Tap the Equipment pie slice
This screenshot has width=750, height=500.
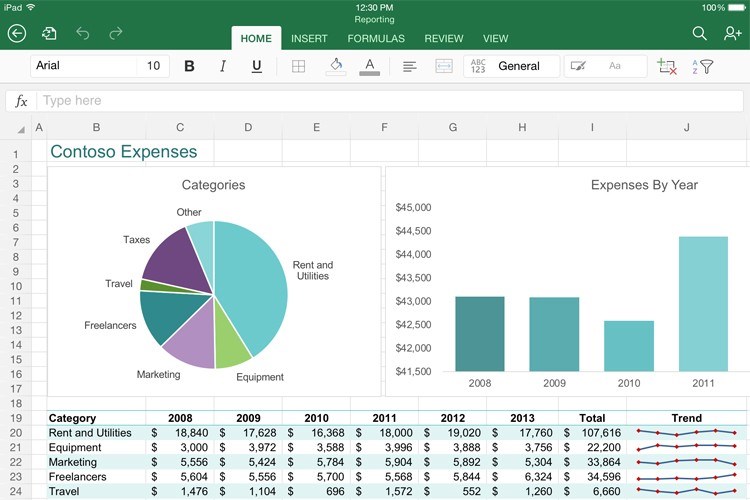coord(230,342)
